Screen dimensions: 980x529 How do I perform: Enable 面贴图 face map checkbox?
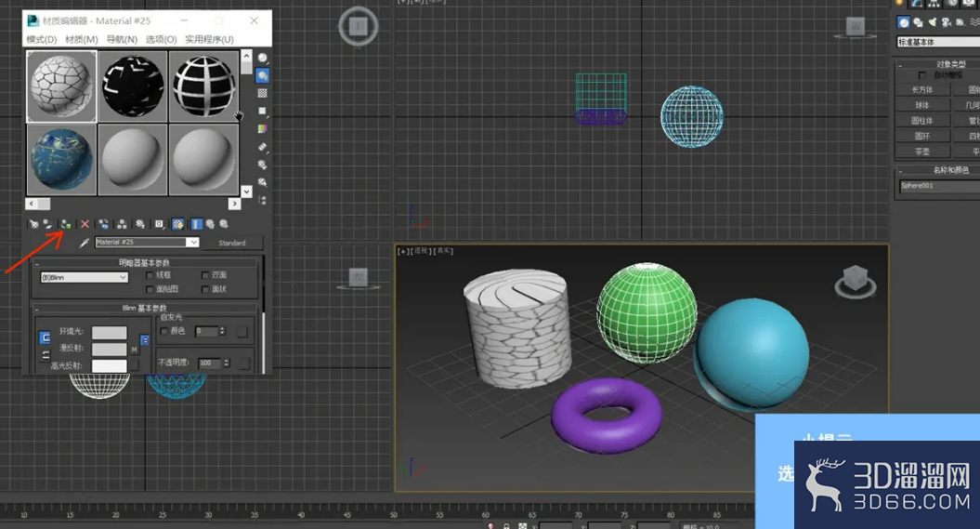[x=150, y=289]
